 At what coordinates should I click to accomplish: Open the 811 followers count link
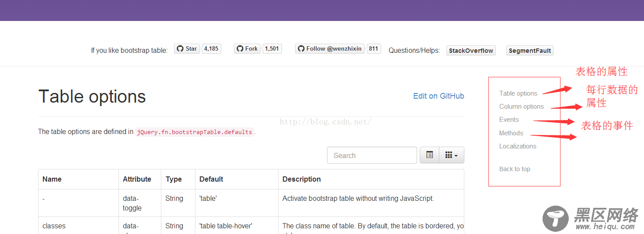point(373,49)
